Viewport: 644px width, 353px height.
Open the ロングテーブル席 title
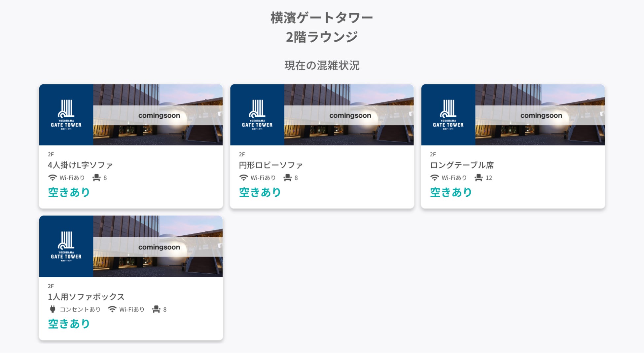[462, 165]
